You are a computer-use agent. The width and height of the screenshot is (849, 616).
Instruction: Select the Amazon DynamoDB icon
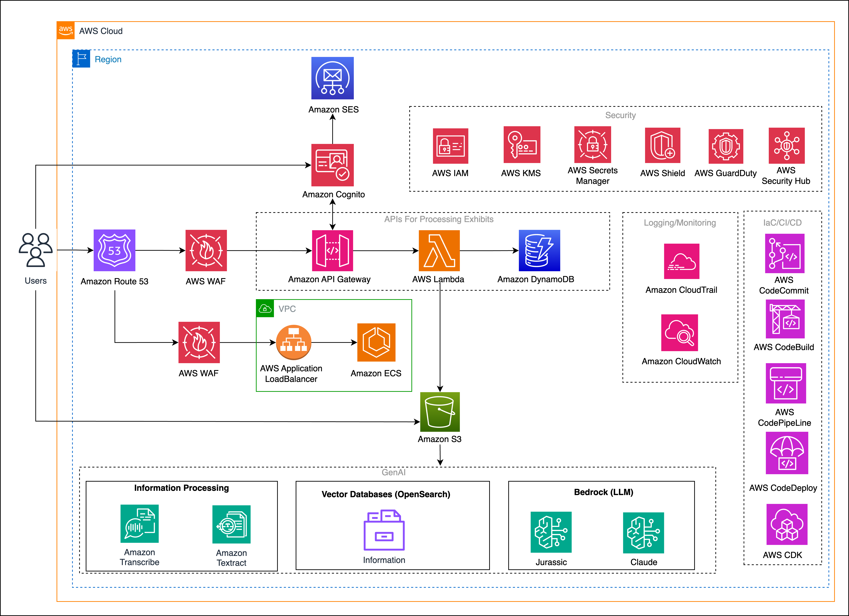(x=539, y=251)
